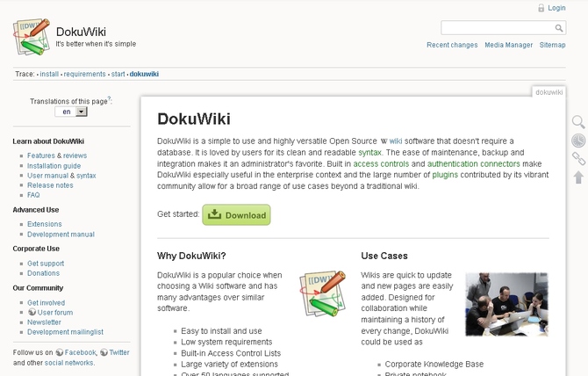The image size is (588, 376).
Task: Open the language dropdown arrow showing en
Action: pyautogui.click(x=82, y=112)
